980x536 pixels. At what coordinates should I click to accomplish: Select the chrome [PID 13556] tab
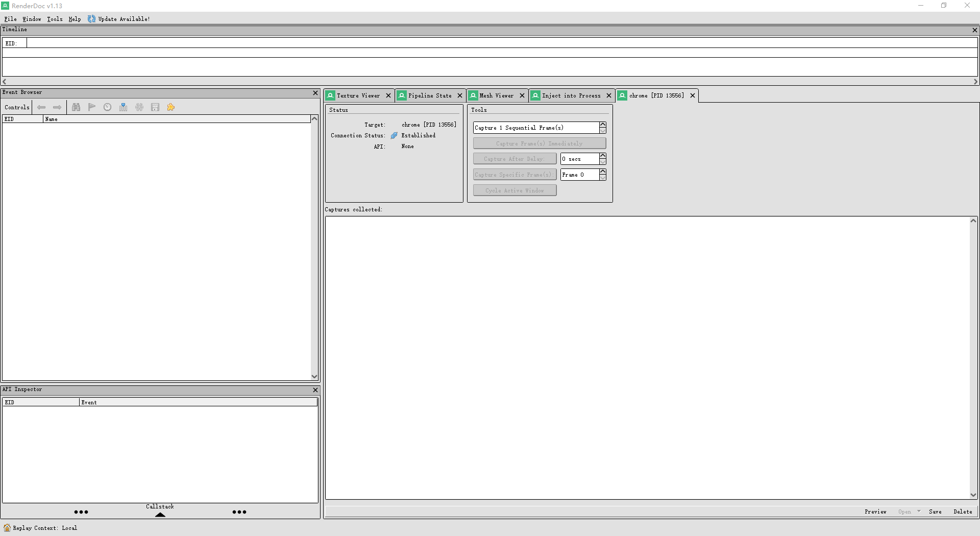(656, 95)
